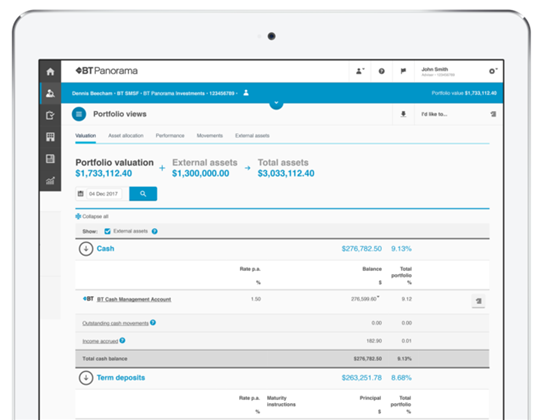
Task: Open Outstanding cash movements link
Action: (x=115, y=323)
